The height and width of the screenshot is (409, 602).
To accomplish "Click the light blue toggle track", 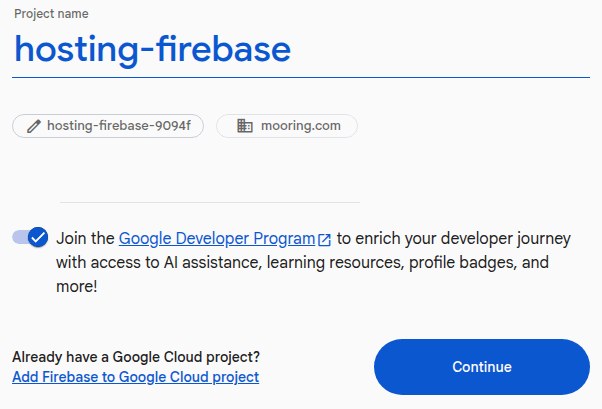I will click(x=19, y=237).
